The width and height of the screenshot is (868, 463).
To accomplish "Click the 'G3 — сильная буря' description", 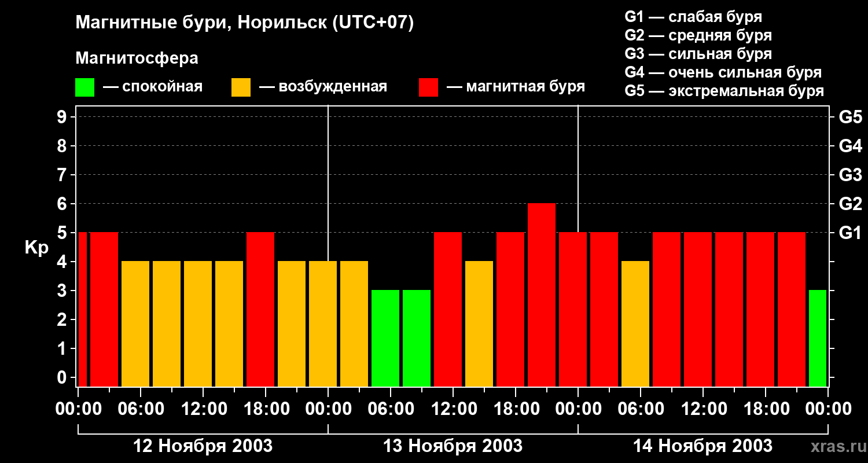I will [x=698, y=54].
